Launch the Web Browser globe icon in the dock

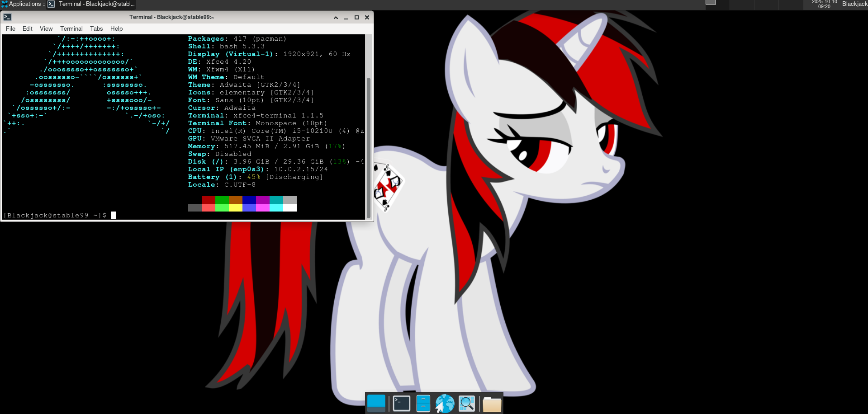445,403
